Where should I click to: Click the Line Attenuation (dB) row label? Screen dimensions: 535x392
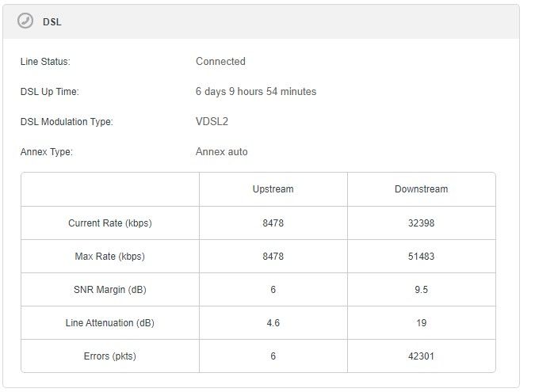pyautogui.click(x=109, y=323)
